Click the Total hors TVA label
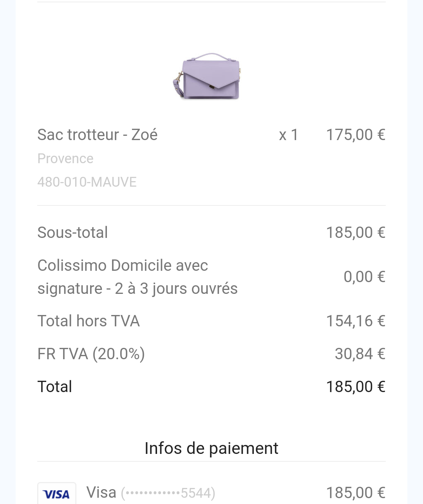The image size is (423, 504). click(89, 321)
